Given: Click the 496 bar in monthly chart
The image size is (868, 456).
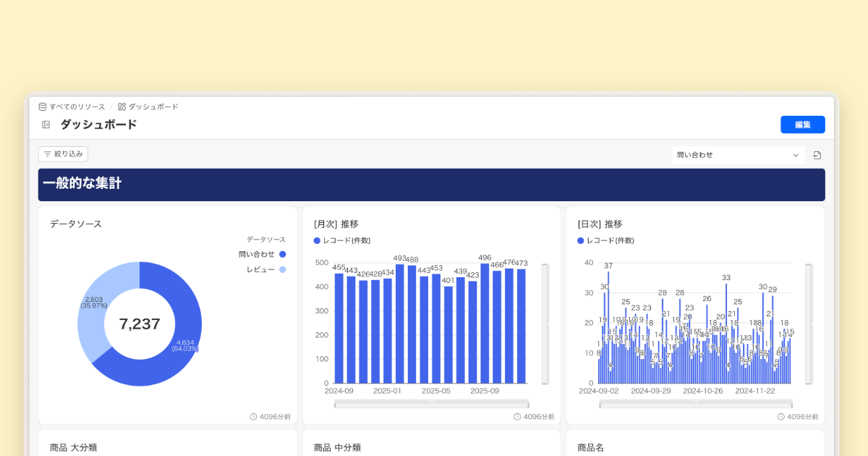Looking at the screenshot, I should [x=485, y=323].
